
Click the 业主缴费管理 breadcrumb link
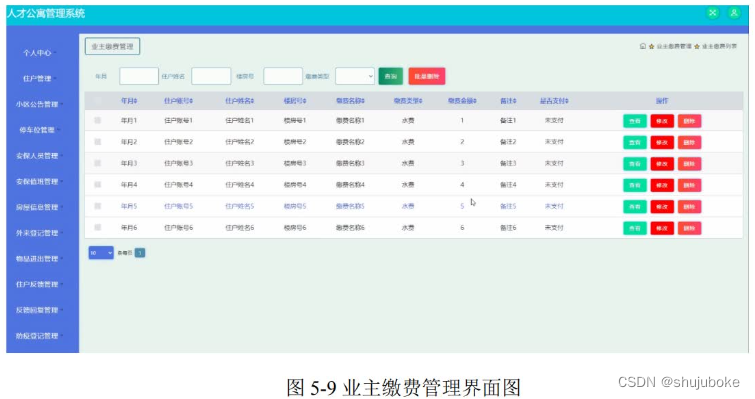coord(674,47)
